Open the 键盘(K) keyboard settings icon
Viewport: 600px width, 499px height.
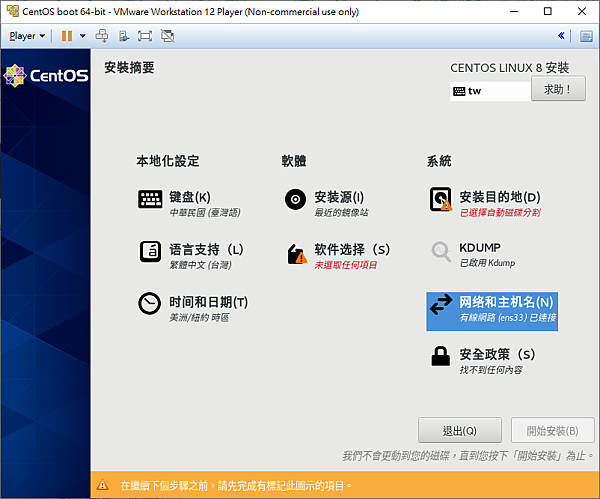tap(150, 199)
